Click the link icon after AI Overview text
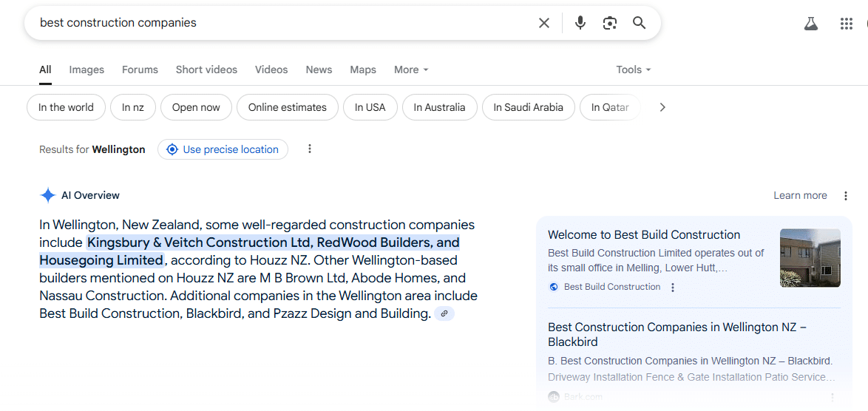Screen dimensions: 868x411 pos(444,313)
